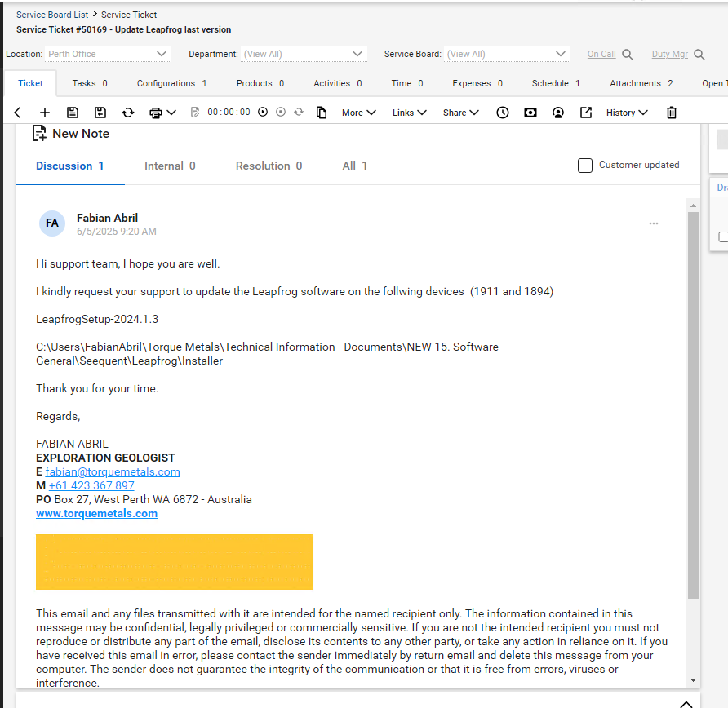Search Duty Mgr with magnifier icon

click(x=699, y=55)
